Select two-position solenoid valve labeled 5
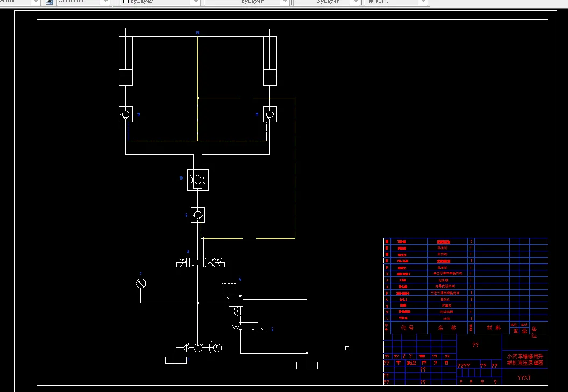Viewport: 568px width, 392px height. pyautogui.click(x=250, y=327)
